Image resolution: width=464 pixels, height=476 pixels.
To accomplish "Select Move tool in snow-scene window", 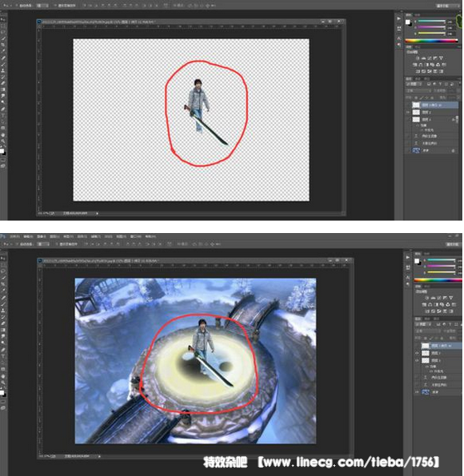I will [3, 259].
